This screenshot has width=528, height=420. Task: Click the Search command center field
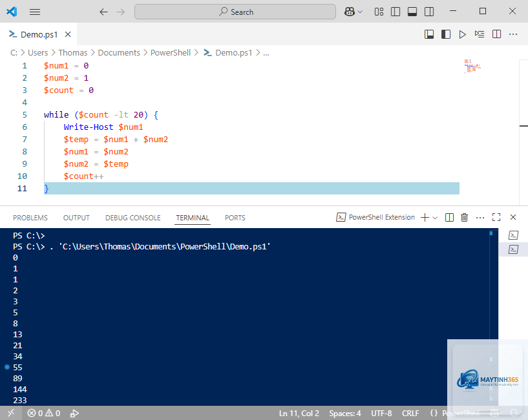click(x=235, y=12)
